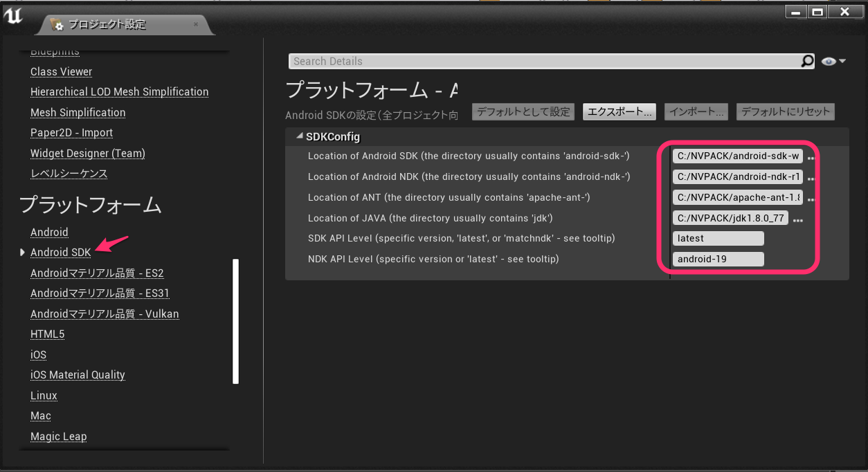
Task: Open the Class Viewer settings page
Action: [x=61, y=71]
